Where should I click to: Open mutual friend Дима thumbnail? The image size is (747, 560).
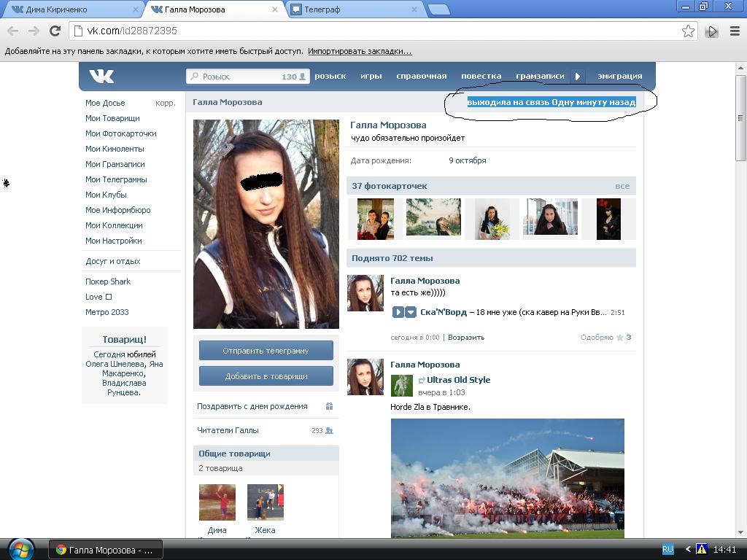[x=217, y=502]
